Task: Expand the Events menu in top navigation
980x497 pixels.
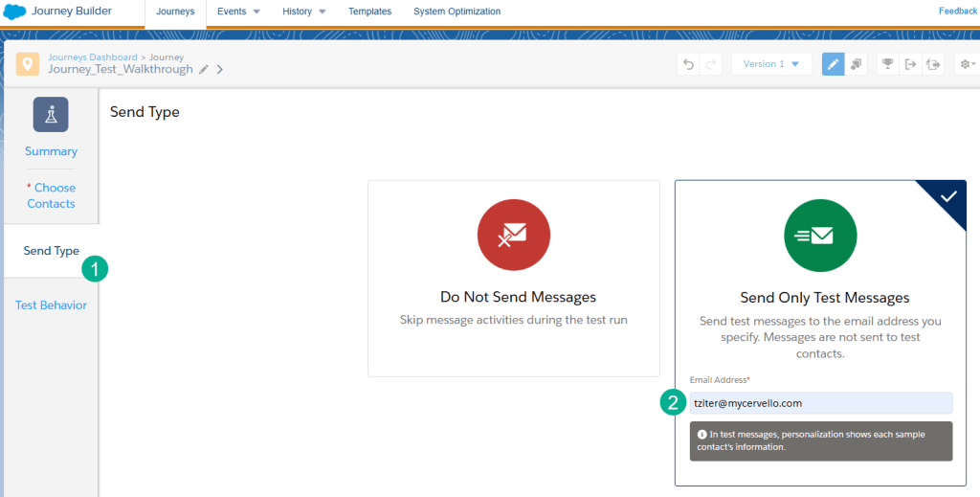Action: coord(238,11)
